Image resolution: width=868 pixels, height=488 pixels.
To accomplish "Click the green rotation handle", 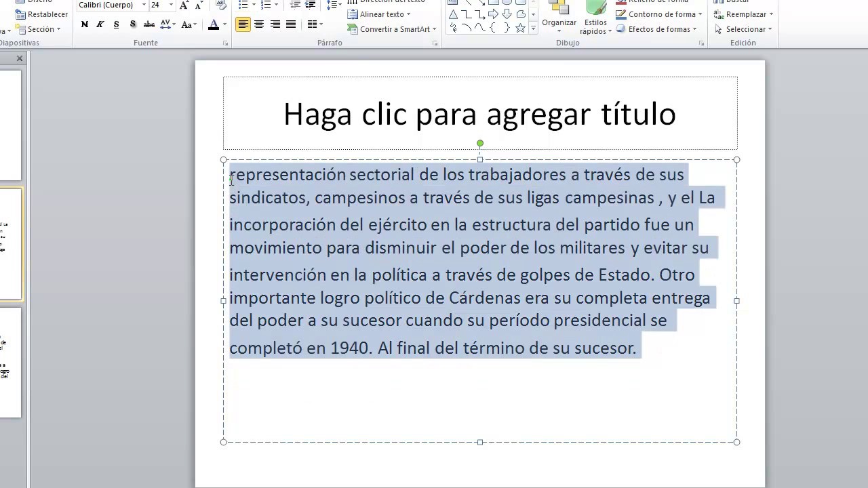I will (x=480, y=144).
